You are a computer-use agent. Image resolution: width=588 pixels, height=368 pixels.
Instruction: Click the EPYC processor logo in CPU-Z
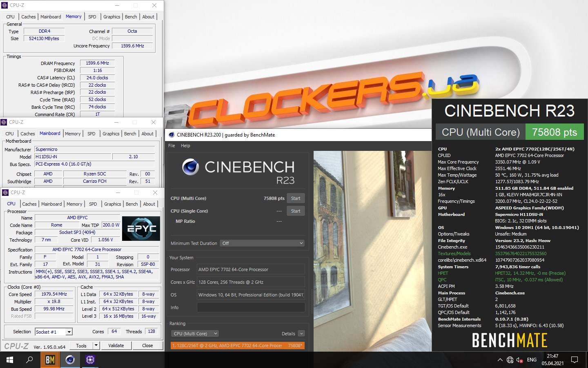coord(141,228)
